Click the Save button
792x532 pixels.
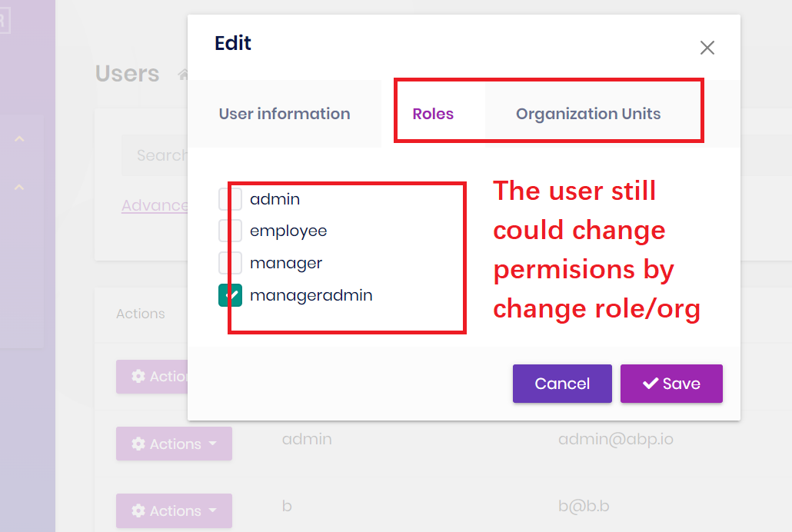click(x=671, y=384)
